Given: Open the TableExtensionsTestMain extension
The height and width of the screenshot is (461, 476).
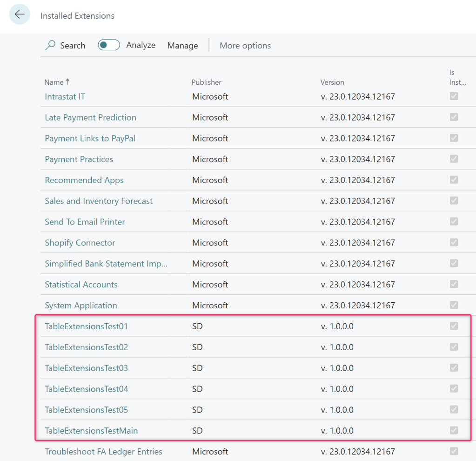Looking at the screenshot, I should [91, 431].
